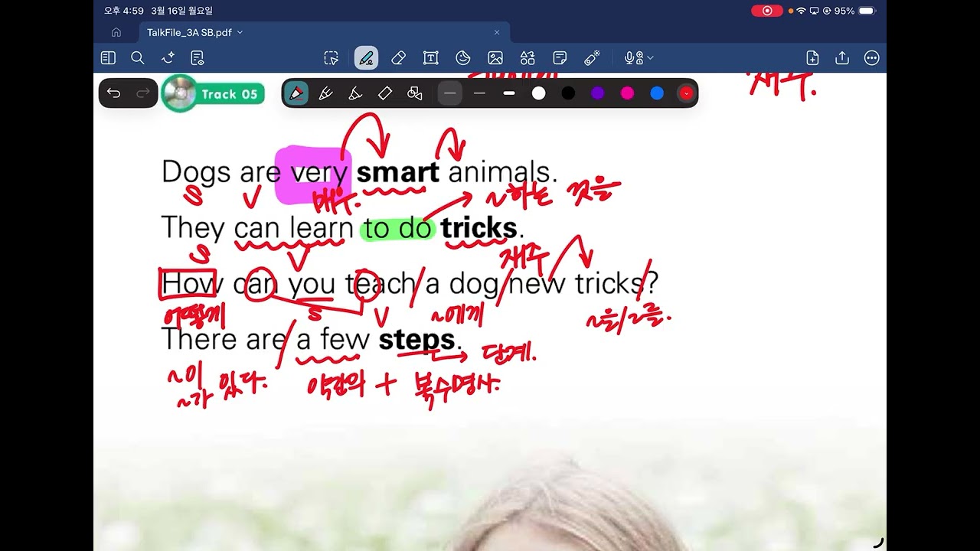The width and height of the screenshot is (980, 551).
Task: Choose the ruler-shaped pen option
Action: (385, 93)
